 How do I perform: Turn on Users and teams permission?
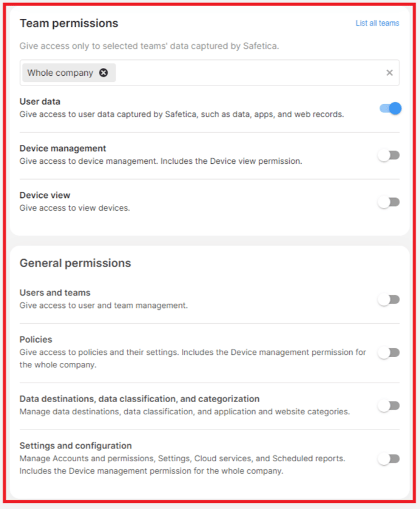click(x=389, y=299)
